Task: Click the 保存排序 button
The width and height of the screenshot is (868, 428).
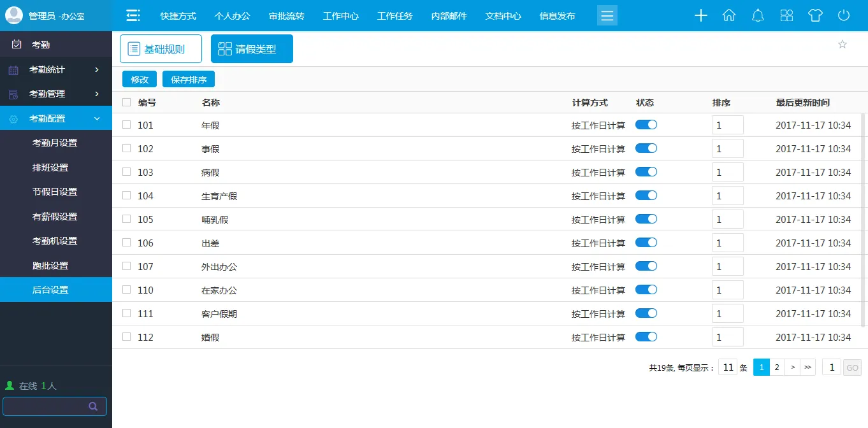Action: [x=189, y=80]
